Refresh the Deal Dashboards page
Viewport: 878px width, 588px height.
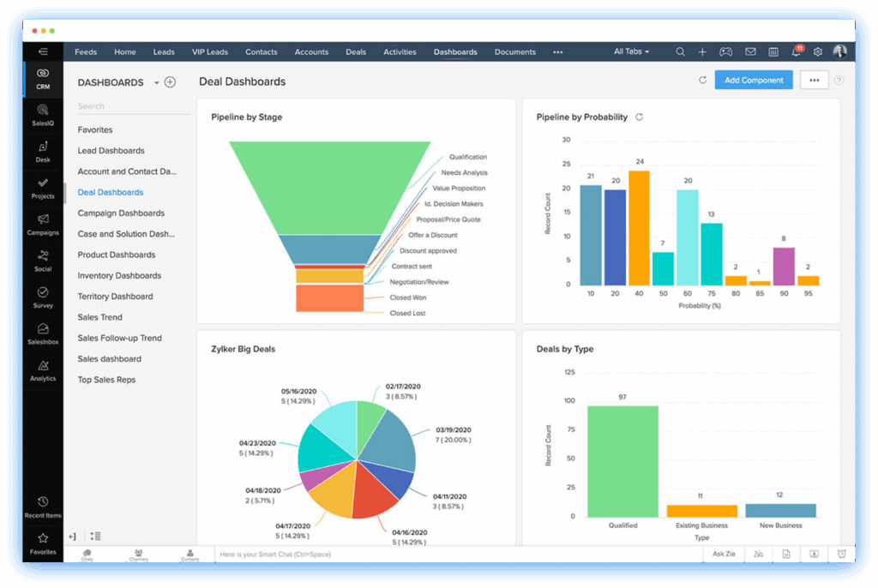pyautogui.click(x=703, y=80)
